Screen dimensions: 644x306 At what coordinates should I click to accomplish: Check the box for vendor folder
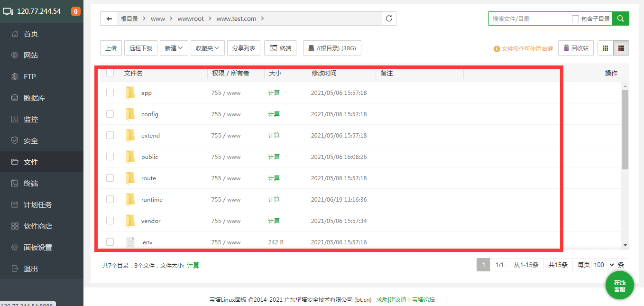pyautogui.click(x=110, y=221)
